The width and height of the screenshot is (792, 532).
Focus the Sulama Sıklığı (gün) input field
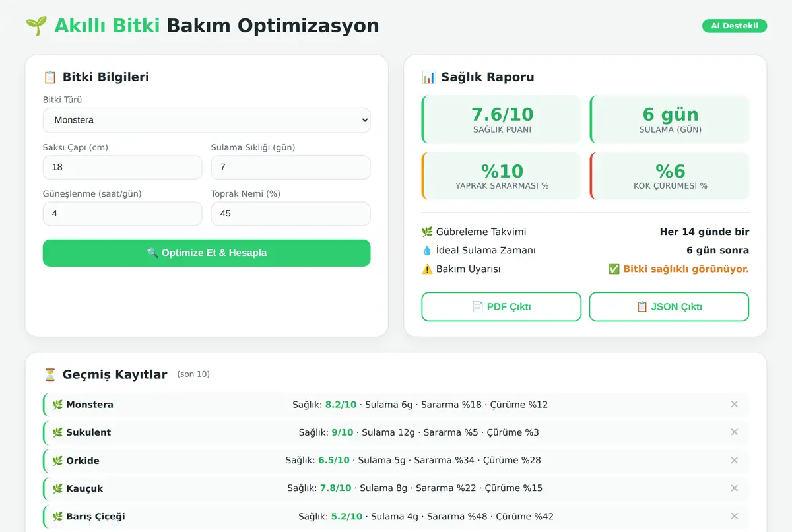tap(290, 167)
